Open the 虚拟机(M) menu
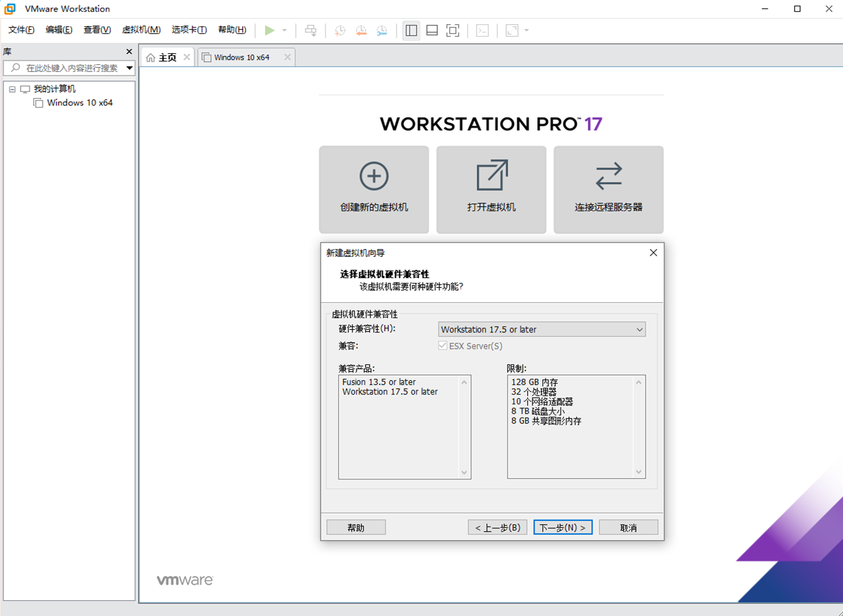 pos(141,30)
